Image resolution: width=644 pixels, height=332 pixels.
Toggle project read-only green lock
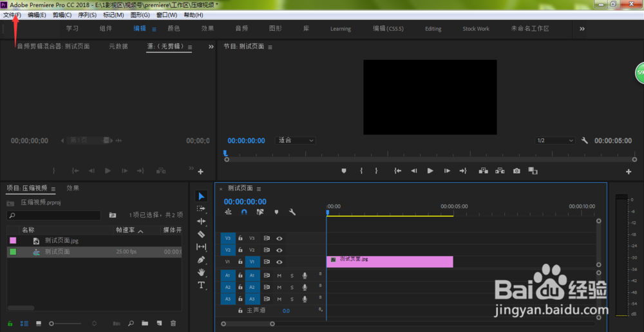coord(10,324)
